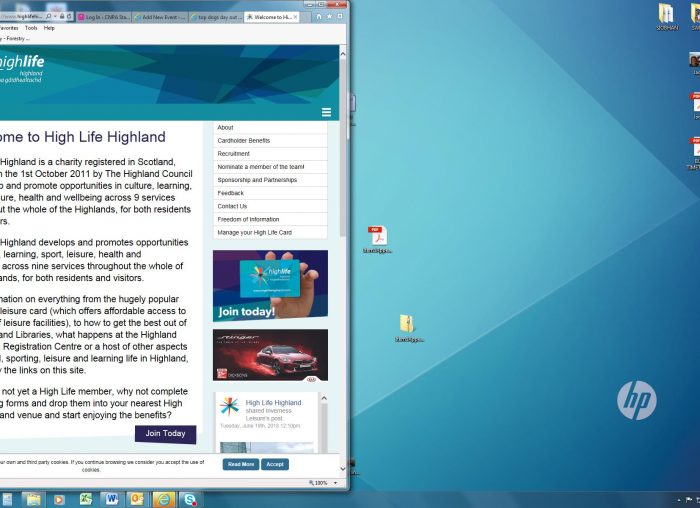Open Outlook from the taskbar

click(137, 500)
